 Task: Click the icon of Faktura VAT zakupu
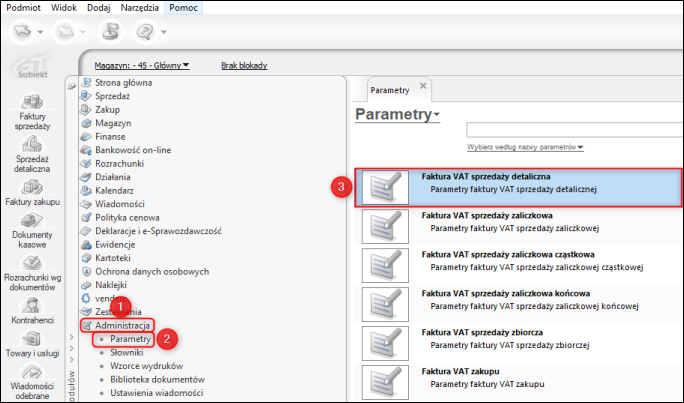coord(385,382)
